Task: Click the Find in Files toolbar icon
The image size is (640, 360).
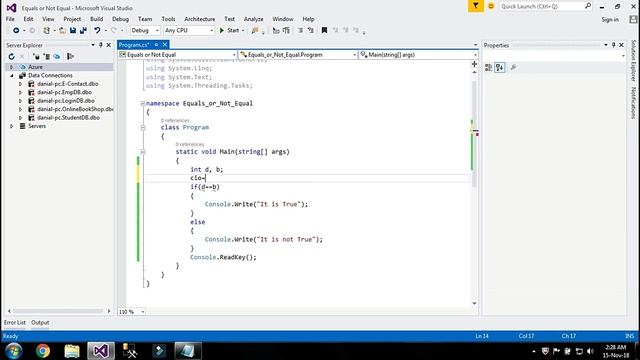Action: click(x=255, y=31)
